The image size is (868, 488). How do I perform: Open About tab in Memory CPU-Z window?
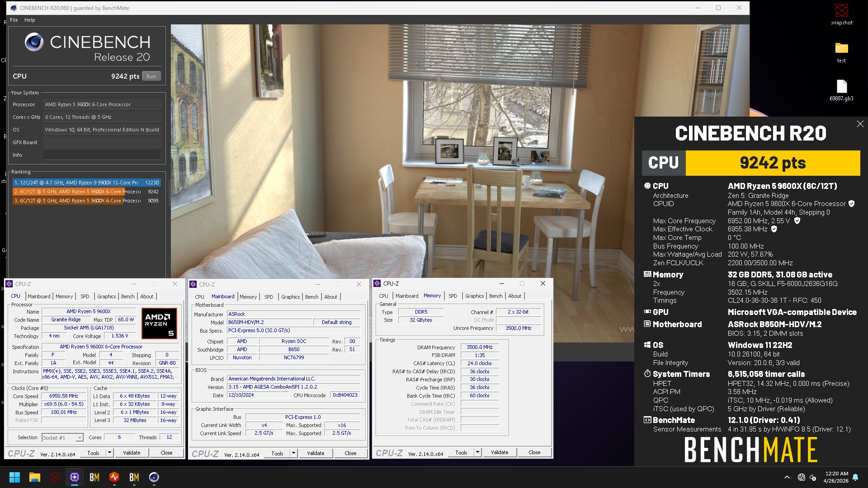click(515, 296)
